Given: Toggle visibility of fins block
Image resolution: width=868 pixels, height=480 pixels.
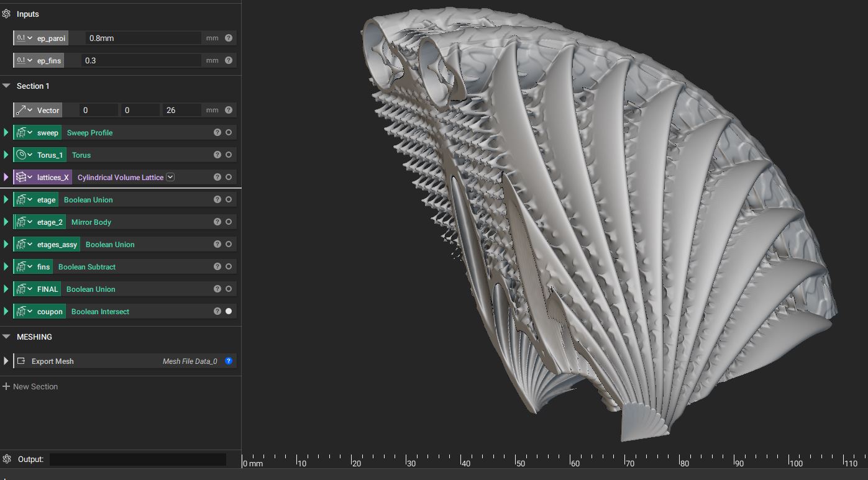Looking at the screenshot, I should click(229, 266).
